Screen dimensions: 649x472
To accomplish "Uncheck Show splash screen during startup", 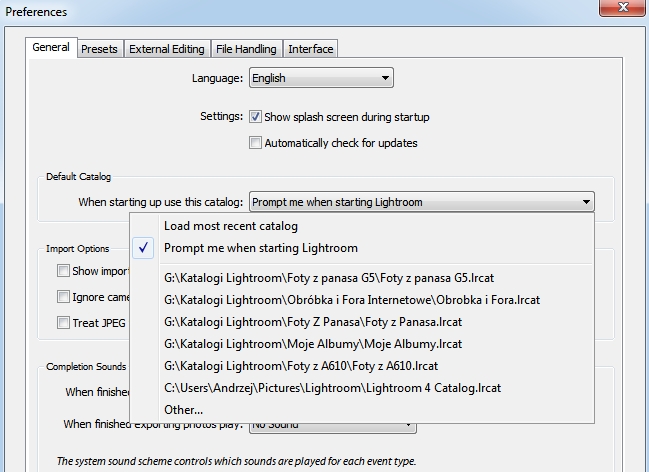I will pos(256,117).
